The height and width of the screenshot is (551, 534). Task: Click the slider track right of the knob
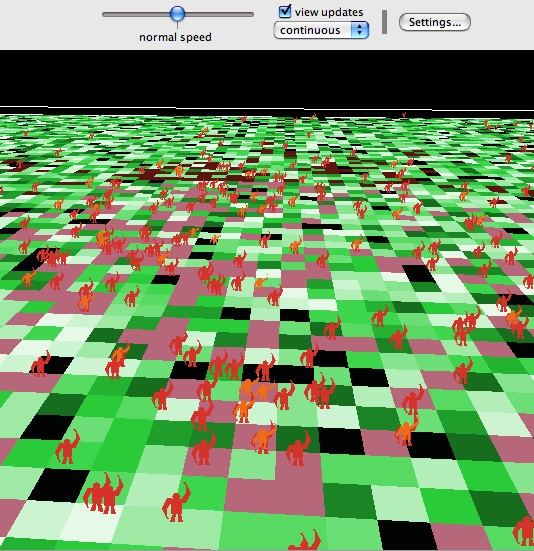coord(219,14)
